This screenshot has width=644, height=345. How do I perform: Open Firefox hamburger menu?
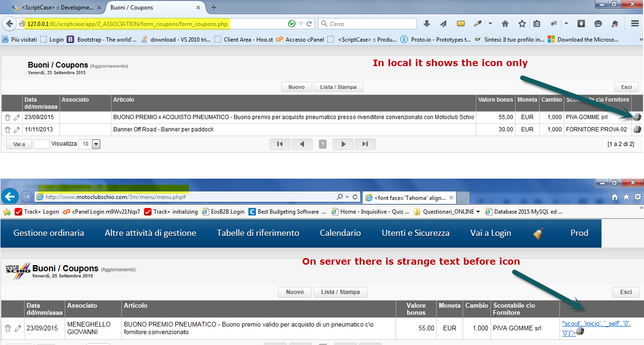[635, 24]
